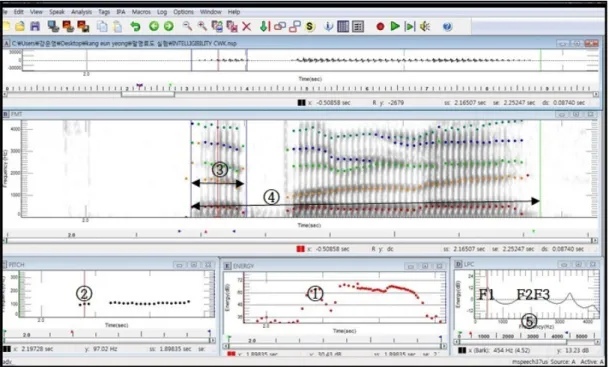609x367 pixels.
Task: Open the View menu
Action: click(36, 12)
